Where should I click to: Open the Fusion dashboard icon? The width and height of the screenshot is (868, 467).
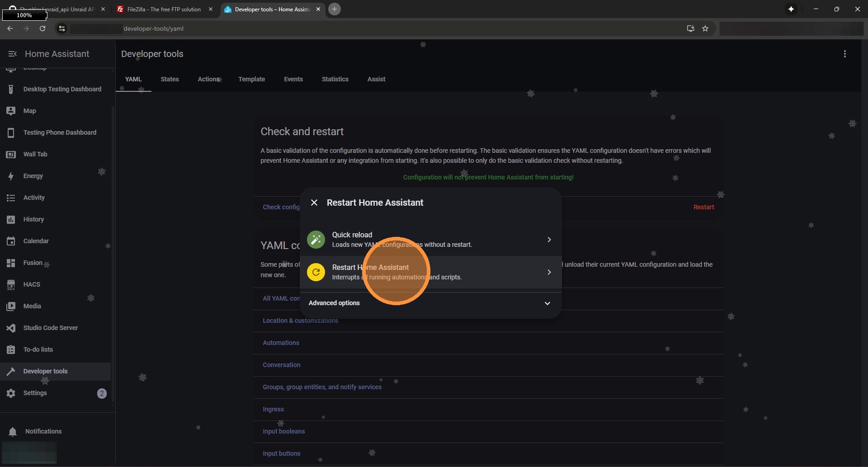point(11,263)
